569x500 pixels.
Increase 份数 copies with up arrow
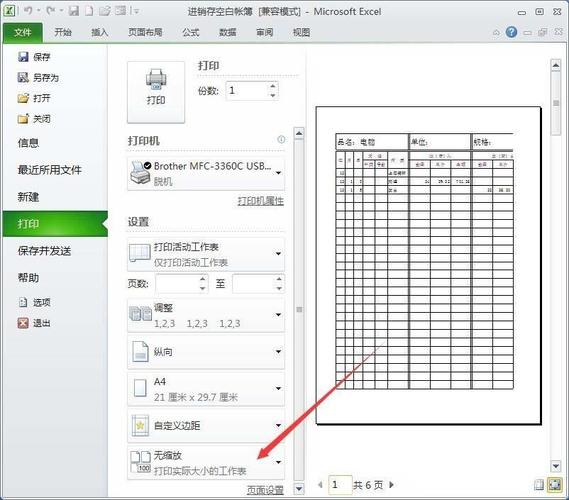273,86
